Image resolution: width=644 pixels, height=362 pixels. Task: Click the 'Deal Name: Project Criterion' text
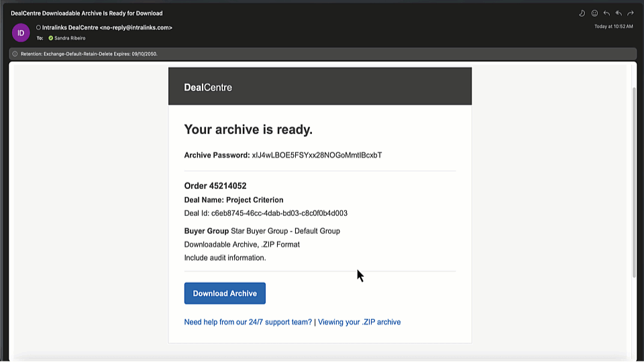(x=233, y=200)
